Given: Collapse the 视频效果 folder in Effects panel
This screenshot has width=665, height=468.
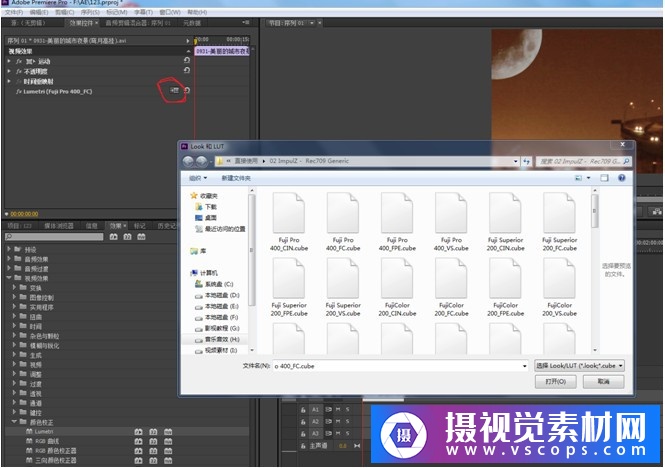Looking at the screenshot, I should click(9, 278).
